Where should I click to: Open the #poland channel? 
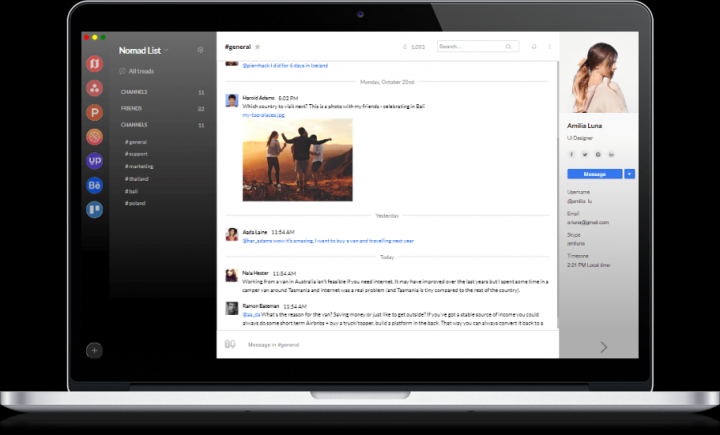(x=135, y=203)
